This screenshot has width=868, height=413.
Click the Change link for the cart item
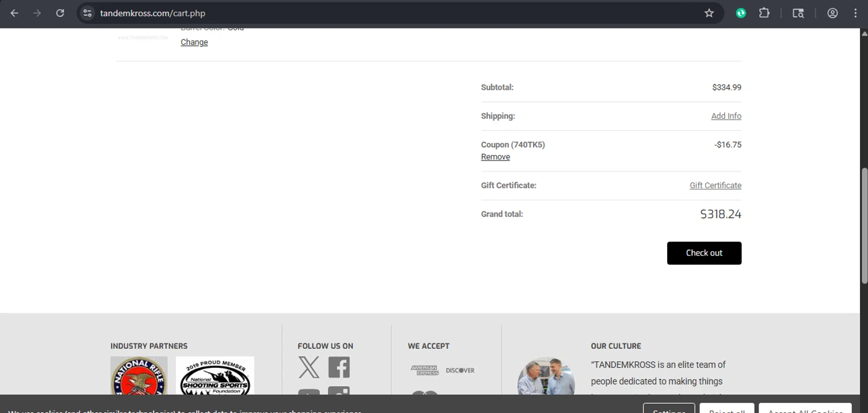(194, 42)
